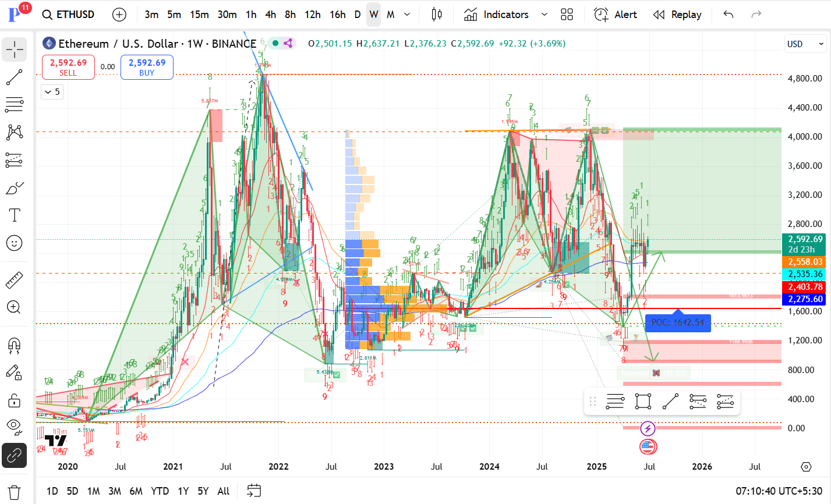Show All available chart data

(224, 491)
